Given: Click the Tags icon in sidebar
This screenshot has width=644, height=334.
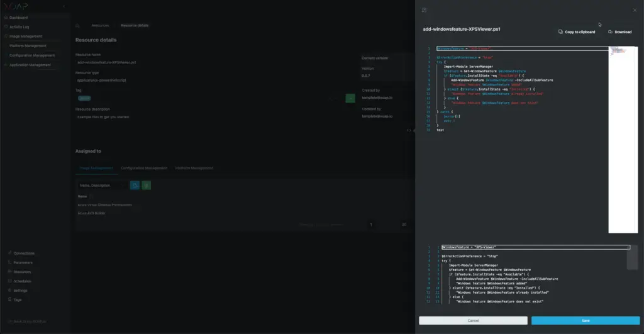Looking at the screenshot, I should (10, 299).
